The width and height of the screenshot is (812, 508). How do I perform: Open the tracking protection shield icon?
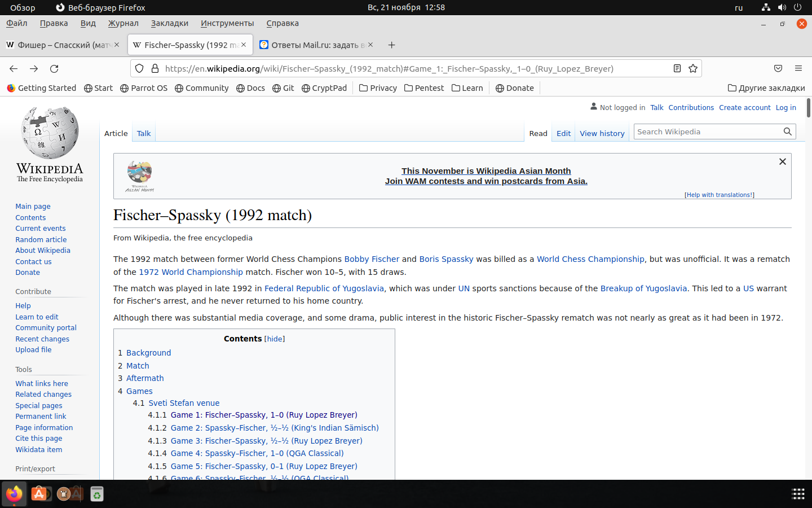139,68
